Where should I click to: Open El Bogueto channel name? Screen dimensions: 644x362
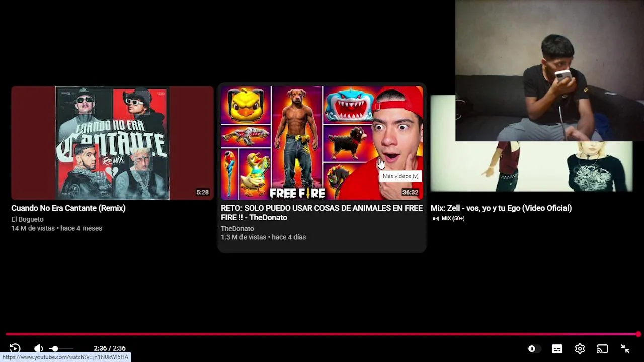pos(27,219)
